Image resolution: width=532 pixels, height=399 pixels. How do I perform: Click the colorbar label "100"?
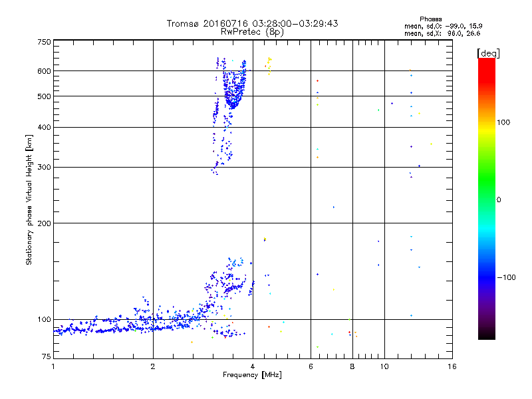[503, 122]
